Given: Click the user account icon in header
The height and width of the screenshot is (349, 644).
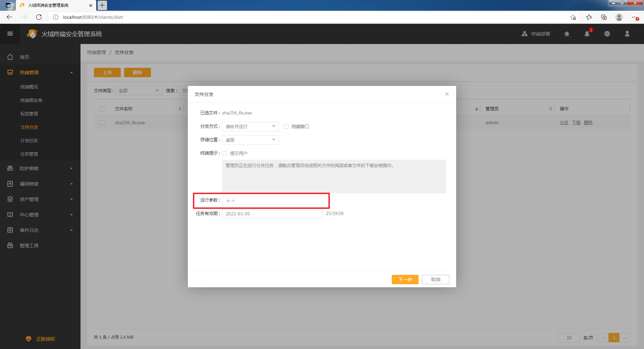Looking at the screenshot, I should coord(627,34).
